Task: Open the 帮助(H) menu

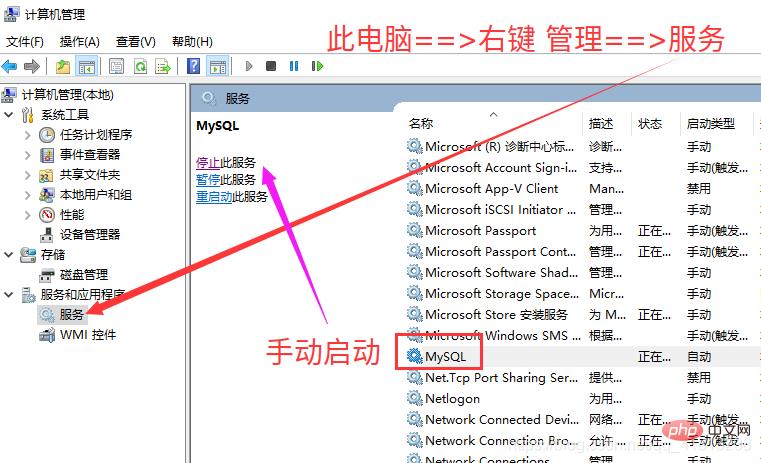Action: pyautogui.click(x=192, y=42)
